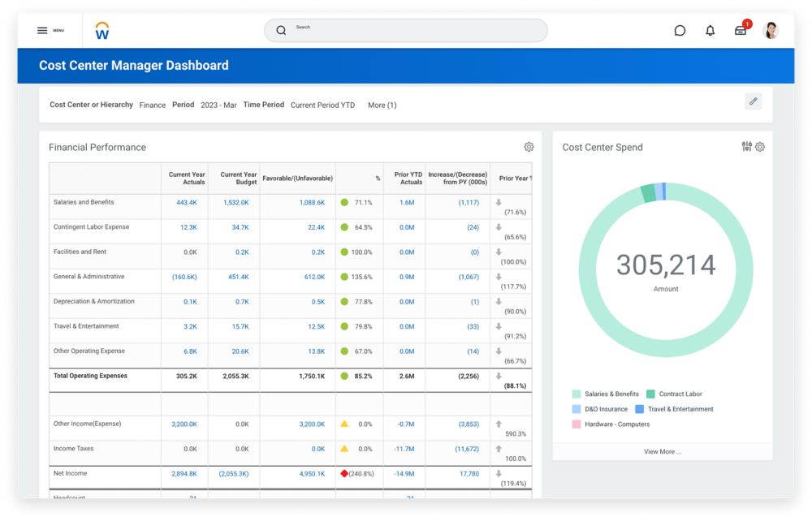Open the 3,200.0K Other Income actuals value

point(184,424)
